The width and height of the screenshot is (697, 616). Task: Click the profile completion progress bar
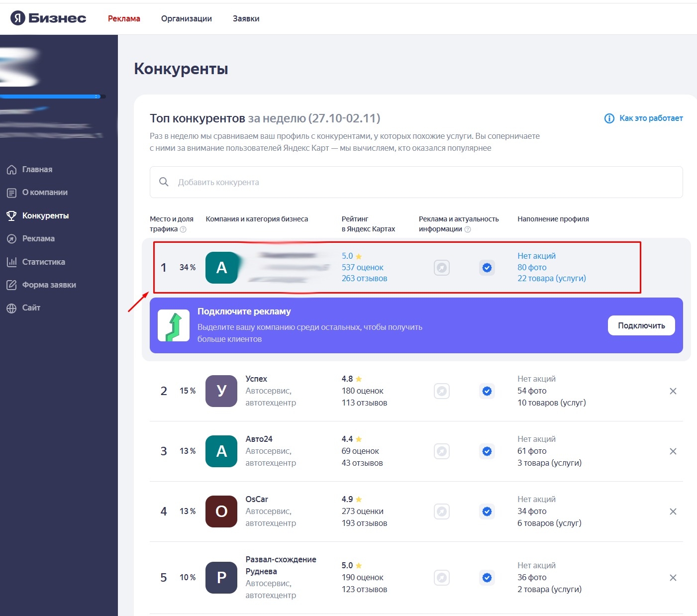coord(52,97)
